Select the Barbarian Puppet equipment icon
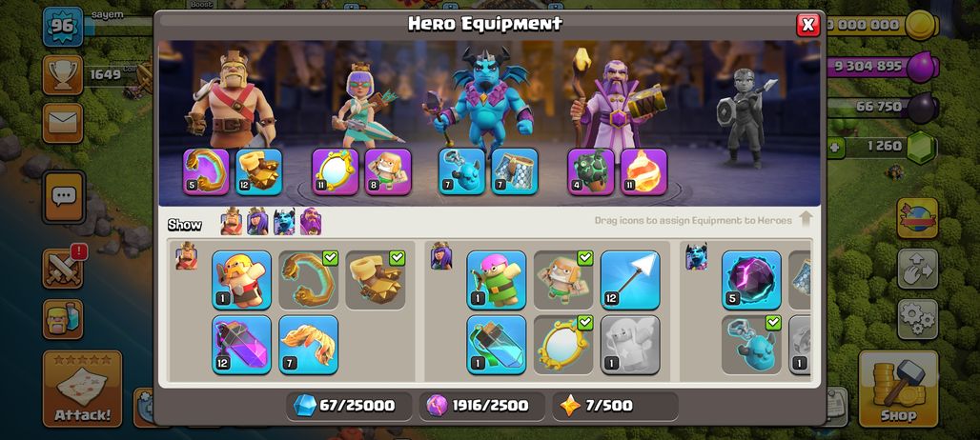 241,280
